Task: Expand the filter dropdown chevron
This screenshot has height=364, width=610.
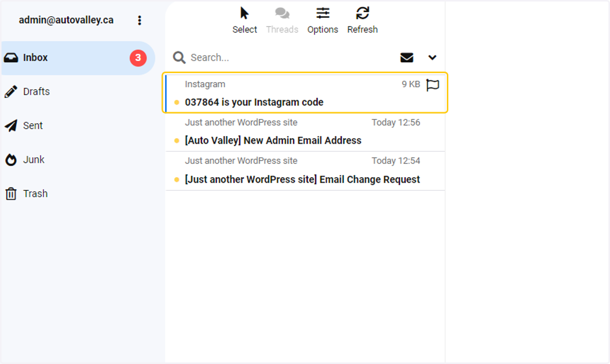Action: coord(432,57)
